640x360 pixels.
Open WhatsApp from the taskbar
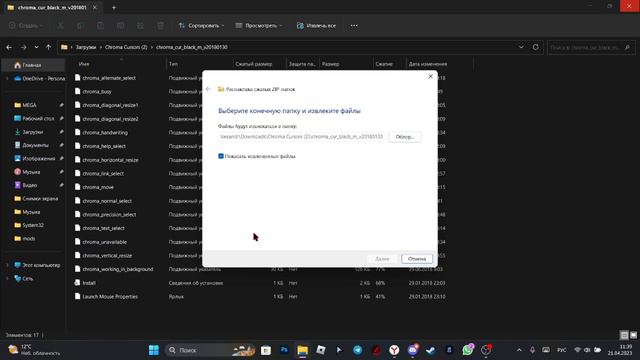tap(468, 350)
